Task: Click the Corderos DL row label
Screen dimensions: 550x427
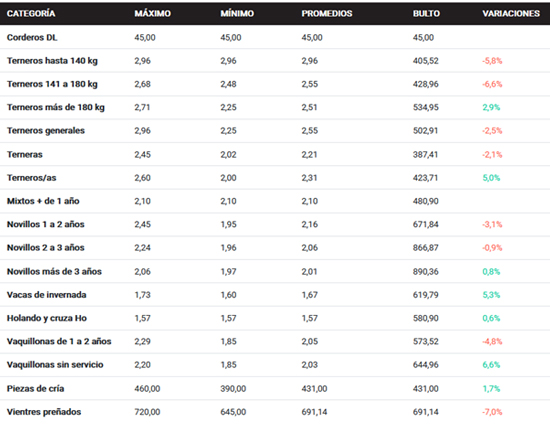Action: pos(32,37)
